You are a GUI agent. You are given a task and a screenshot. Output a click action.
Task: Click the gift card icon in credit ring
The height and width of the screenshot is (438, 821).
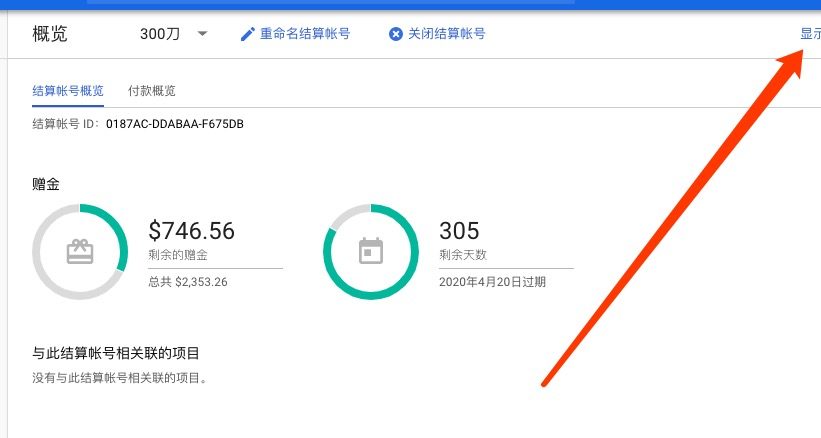(x=80, y=252)
